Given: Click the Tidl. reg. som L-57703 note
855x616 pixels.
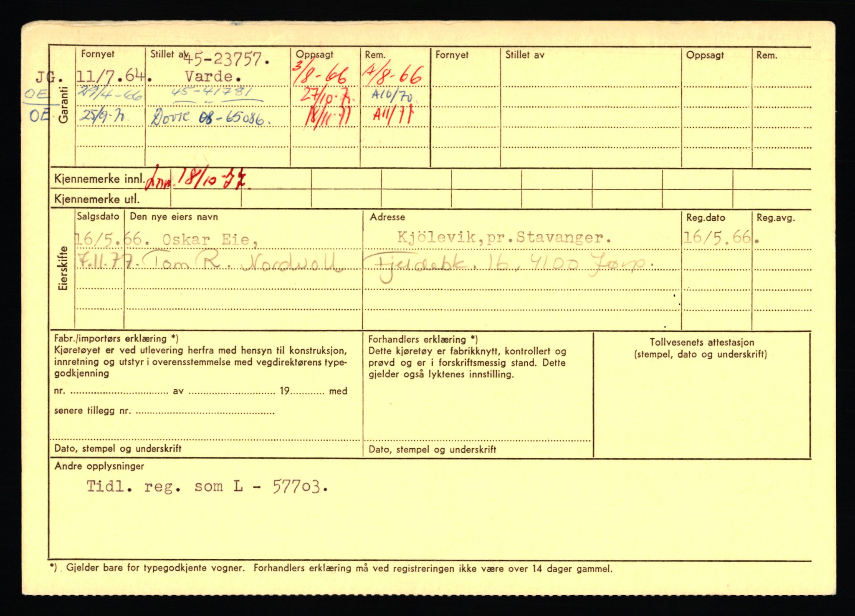Looking at the screenshot, I should click(x=207, y=487).
